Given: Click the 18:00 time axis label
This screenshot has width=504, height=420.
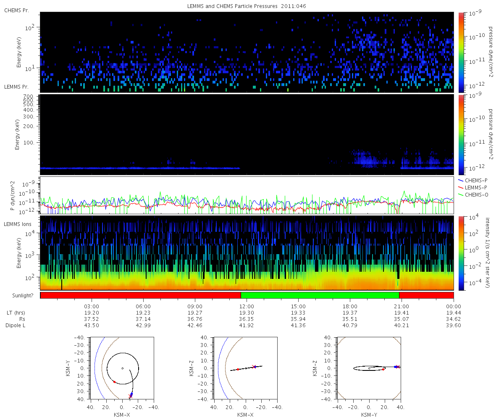Looking at the screenshot, I should pyautogui.click(x=350, y=306).
